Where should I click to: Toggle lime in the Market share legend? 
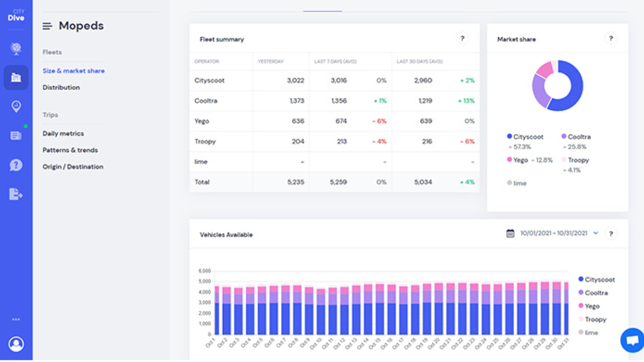click(517, 183)
